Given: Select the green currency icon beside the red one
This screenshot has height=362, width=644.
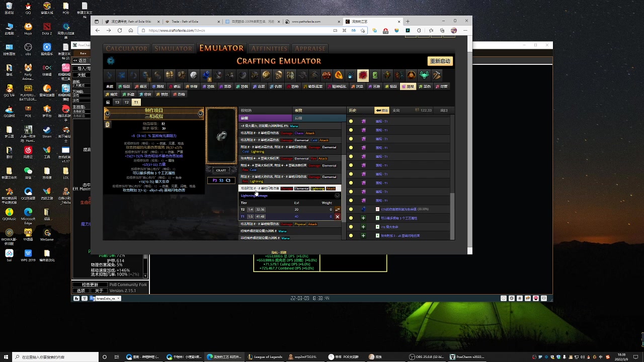Looking at the screenshot, I should (x=375, y=75).
